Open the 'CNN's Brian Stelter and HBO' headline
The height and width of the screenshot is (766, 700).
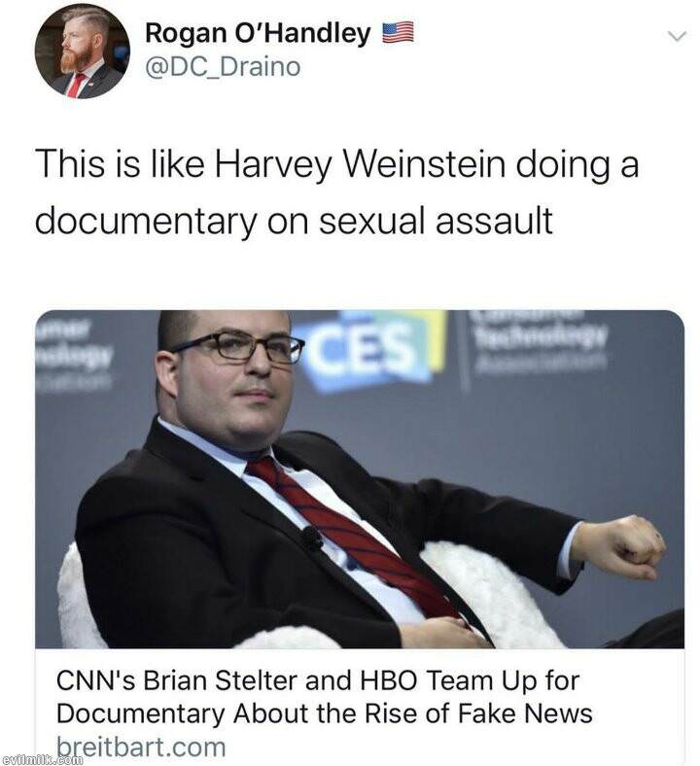coord(318,680)
